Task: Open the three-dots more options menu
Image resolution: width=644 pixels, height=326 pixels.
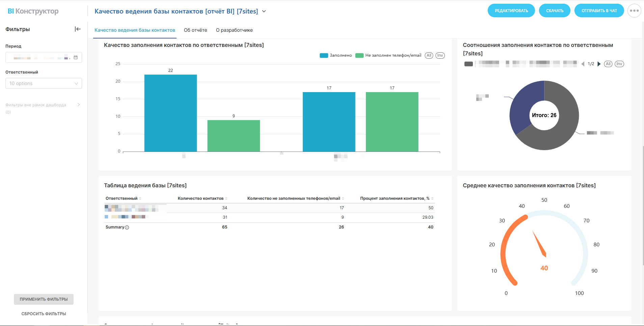Action: (634, 11)
